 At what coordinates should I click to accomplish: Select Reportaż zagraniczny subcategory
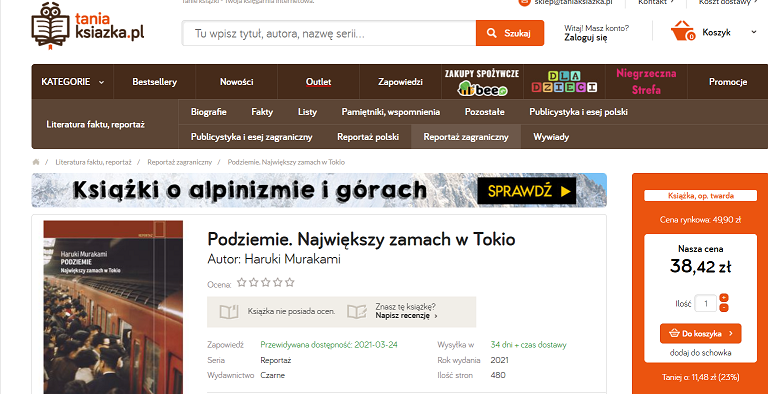tap(466, 137)
